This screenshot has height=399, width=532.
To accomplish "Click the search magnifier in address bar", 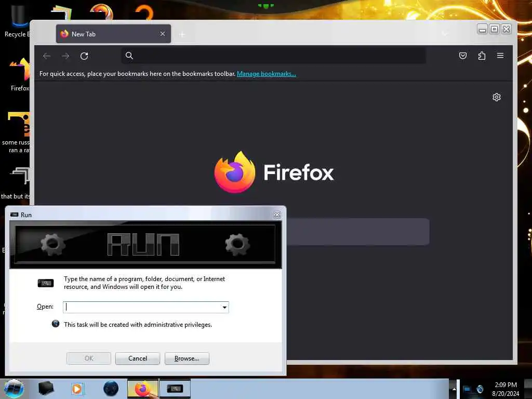I will 129,56.
